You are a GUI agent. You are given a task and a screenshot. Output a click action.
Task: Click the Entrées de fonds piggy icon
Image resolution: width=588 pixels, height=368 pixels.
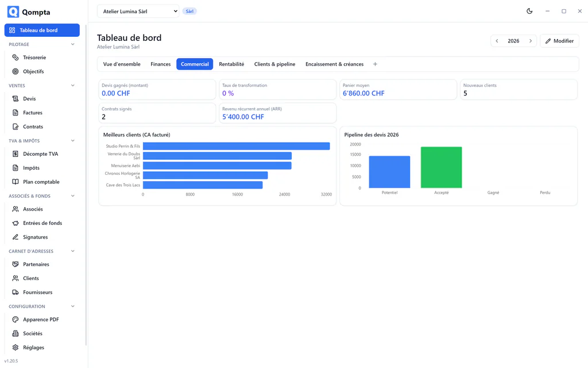(x=16, y=223)
